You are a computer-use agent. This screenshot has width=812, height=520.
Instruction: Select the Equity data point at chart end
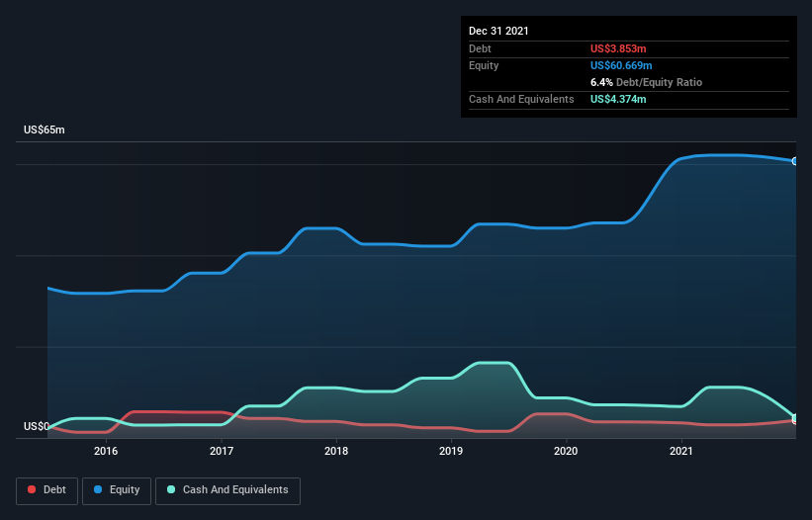pos(795,161)
